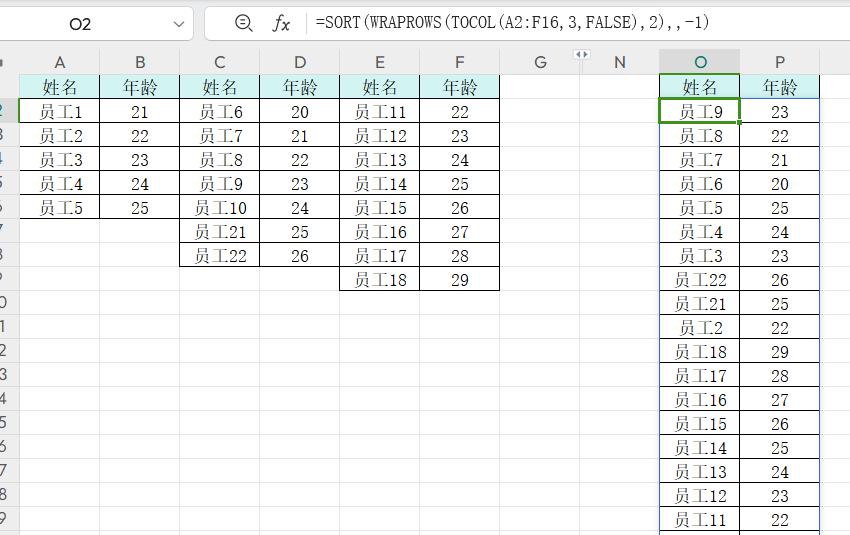Select cell E8 containing 员工17
The width and height of the screenshot is (850, 535).
[379, 255]
